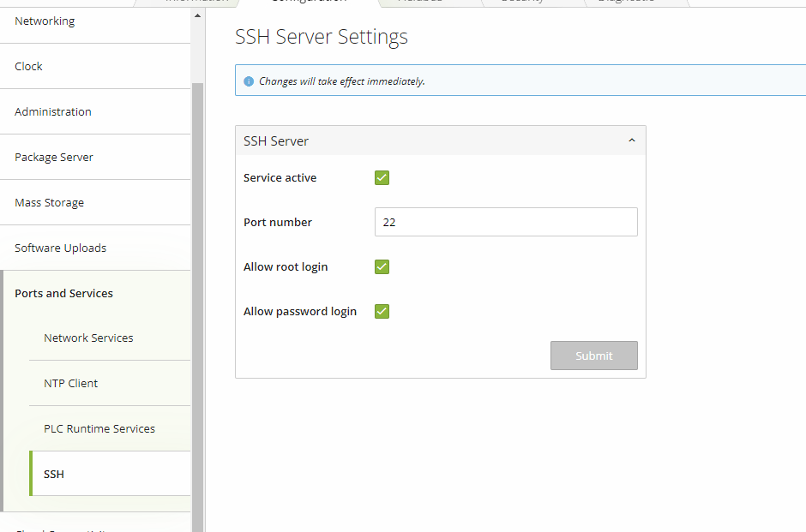Select Software Uploads in the sidebar
Image resolution: width=806 pixels, height=532 pixels.
(x=95, y=248)
